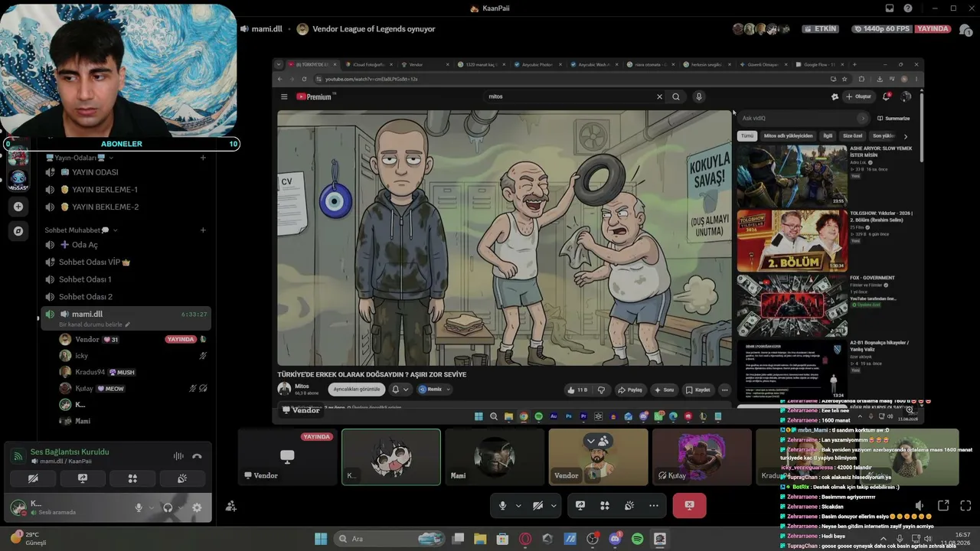Open the Opera browser from the taskbar
The image size is (980, 551).
[x=525, y=539]
